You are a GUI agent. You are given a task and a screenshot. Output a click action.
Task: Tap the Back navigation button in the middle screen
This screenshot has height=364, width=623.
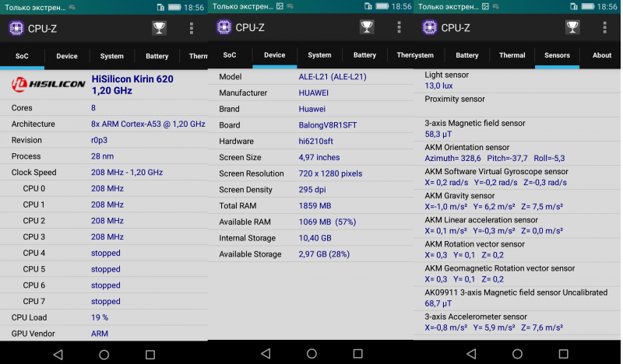coord(266,353)
